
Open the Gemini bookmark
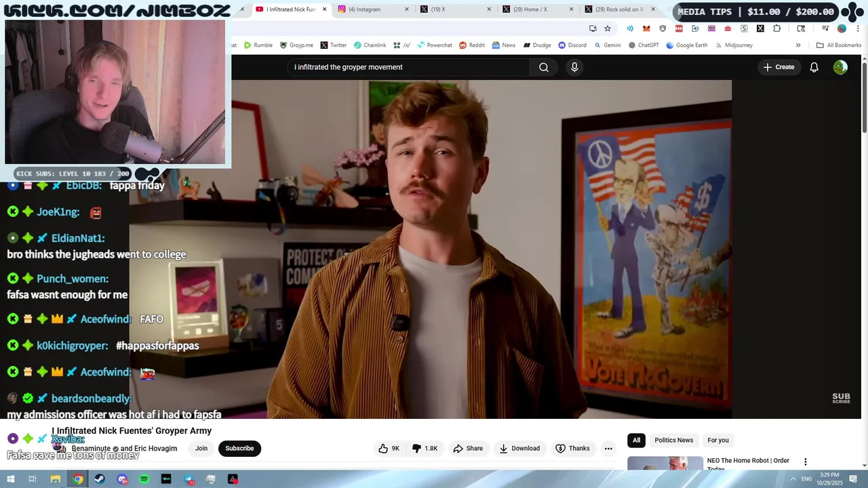tap(608, 45)
